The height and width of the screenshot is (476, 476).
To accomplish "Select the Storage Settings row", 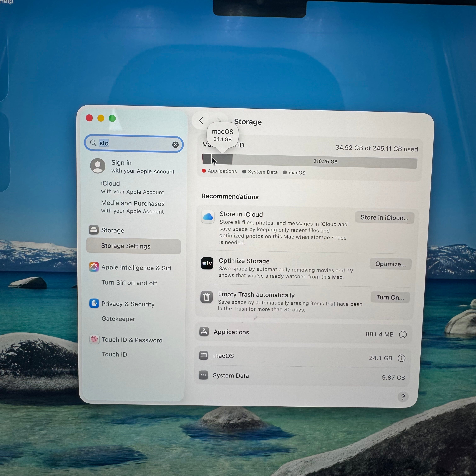I will point(133,246).
